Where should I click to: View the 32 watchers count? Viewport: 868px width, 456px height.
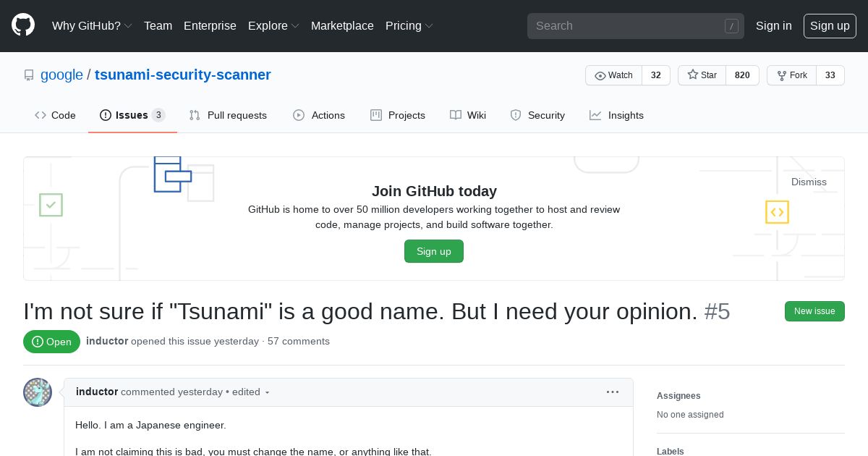pos(656,75)
